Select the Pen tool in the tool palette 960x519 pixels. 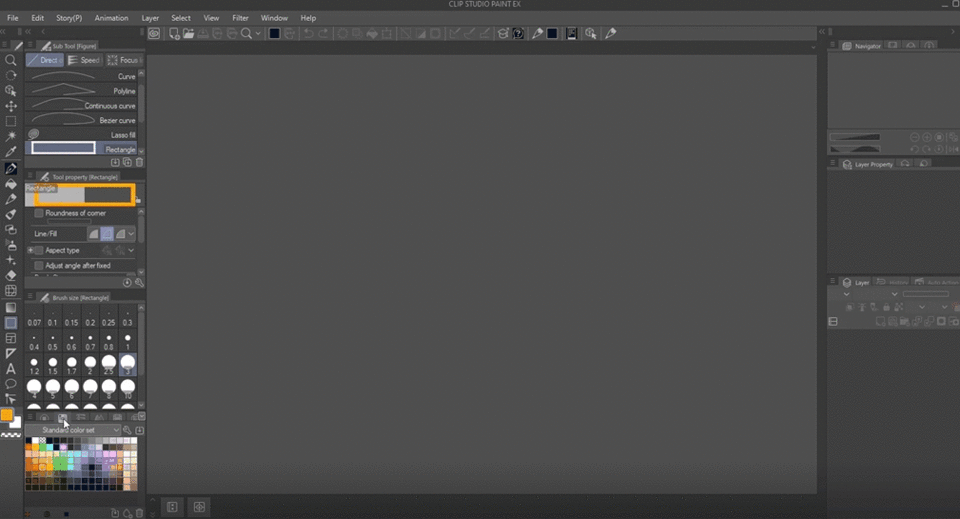pyautogui.click(x=10, y=168)
